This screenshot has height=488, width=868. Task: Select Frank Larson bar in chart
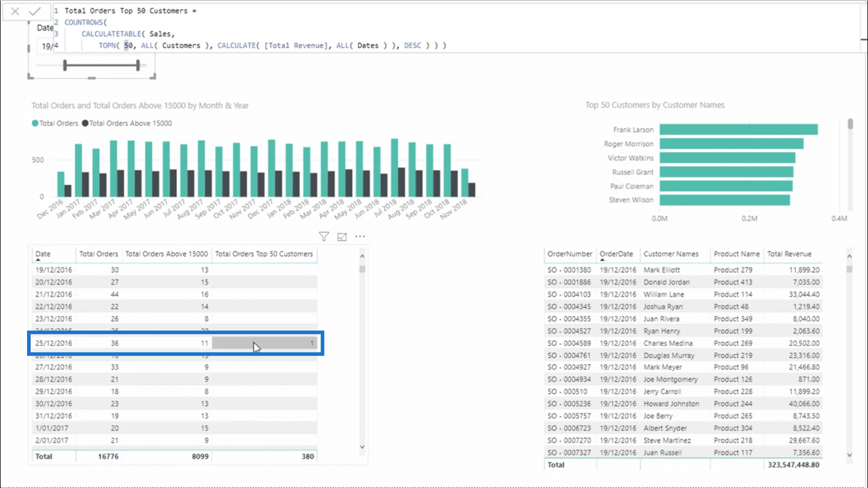tap(739, 130)
